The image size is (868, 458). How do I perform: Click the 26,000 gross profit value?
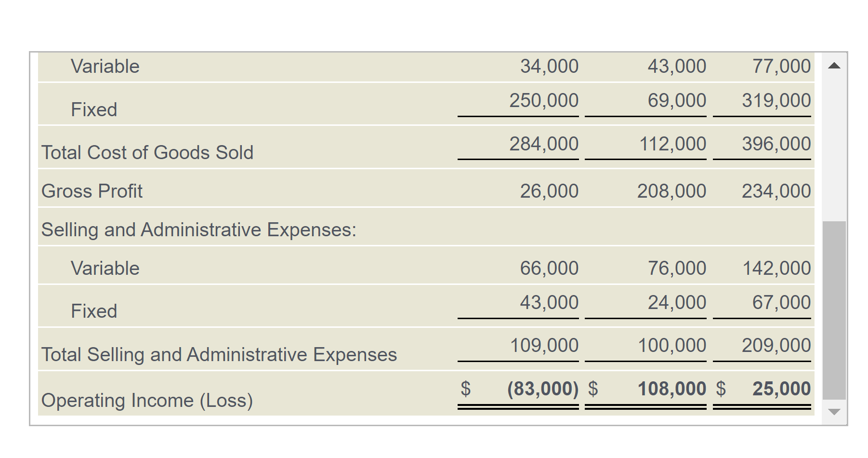pos(549,191)
